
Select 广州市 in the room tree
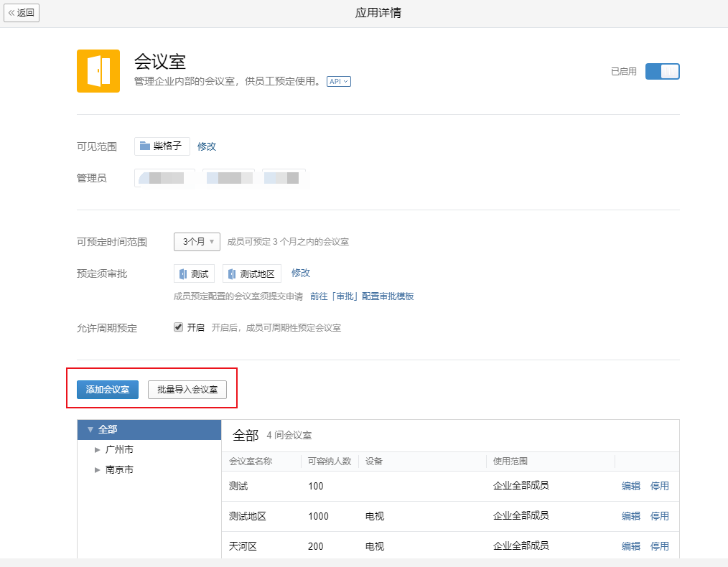[x=119, y=449]
